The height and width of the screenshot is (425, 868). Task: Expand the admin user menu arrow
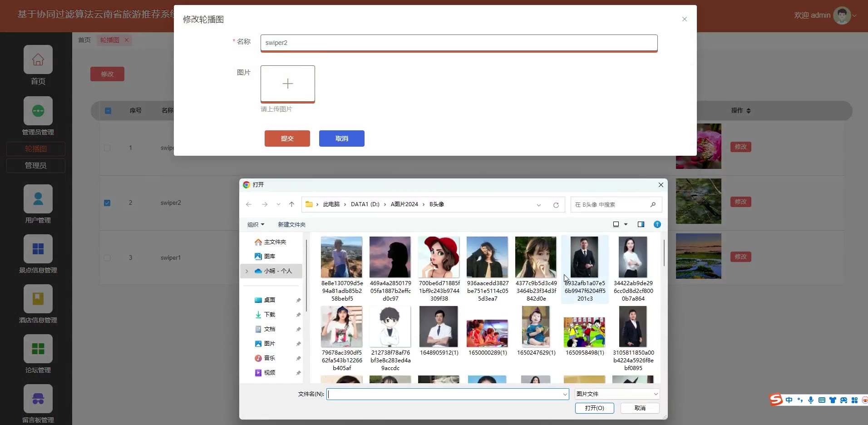(x=854, y=15)
